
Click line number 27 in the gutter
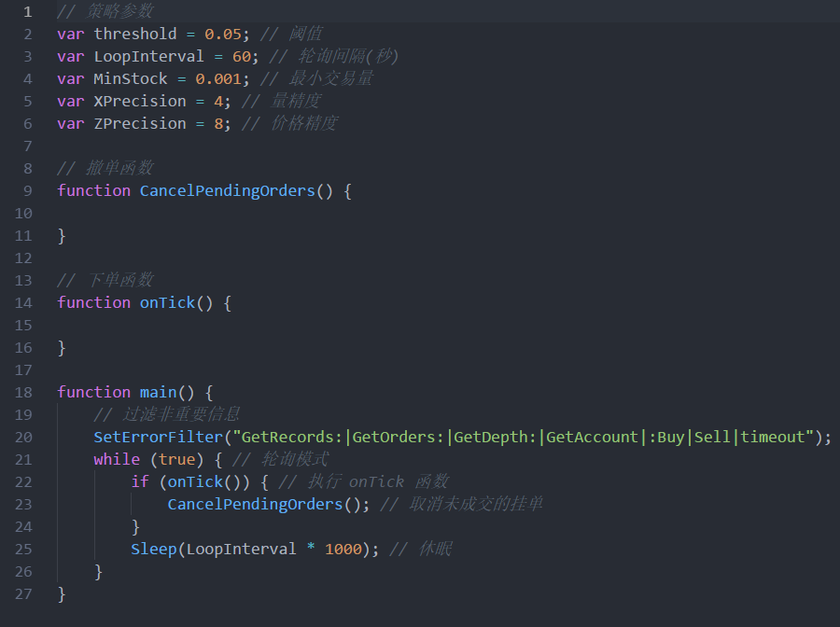23,594
